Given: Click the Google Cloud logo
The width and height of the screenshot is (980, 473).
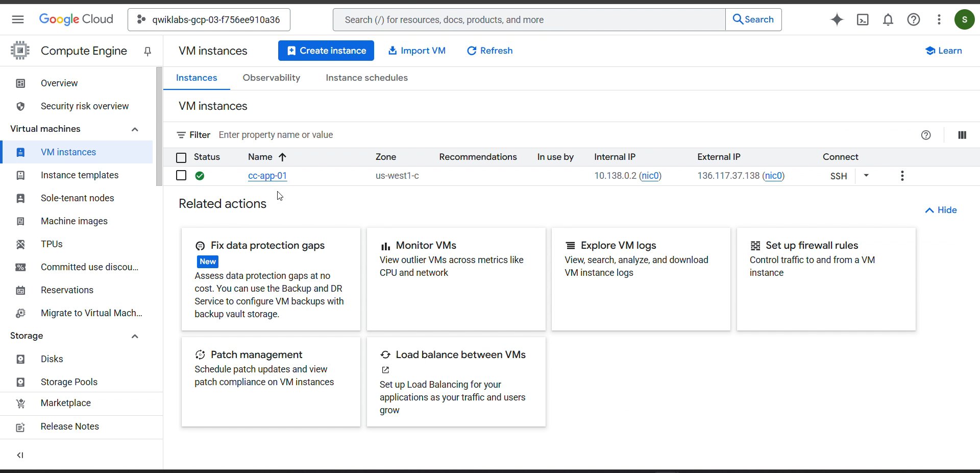Looking at the screenshot, I should tap(76, 19).
